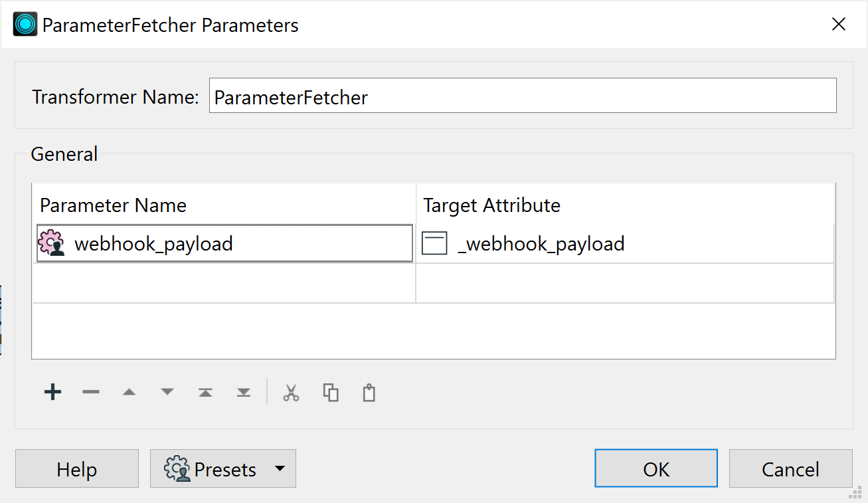868x503 pixels.
Task: Click the empty Target Attribute cell below _webhook_payload
Action: [624, 282]
